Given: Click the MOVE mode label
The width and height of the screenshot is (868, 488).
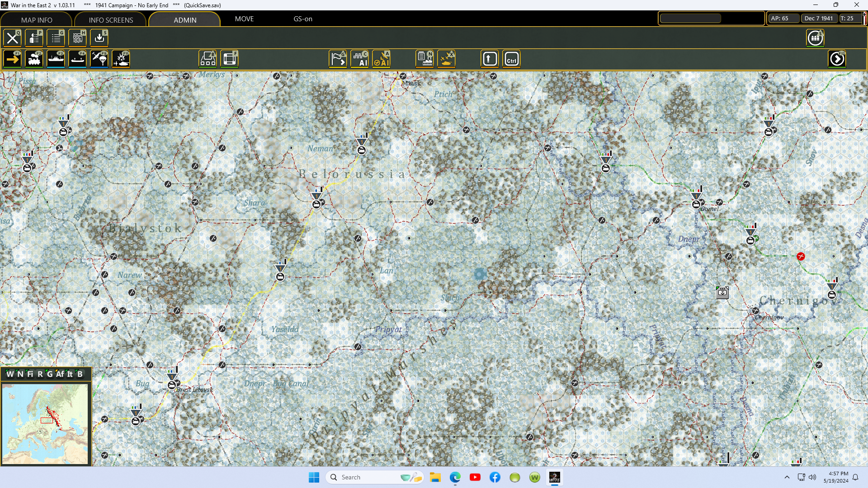Looking at the screenshot, I should tap(245, 19).
